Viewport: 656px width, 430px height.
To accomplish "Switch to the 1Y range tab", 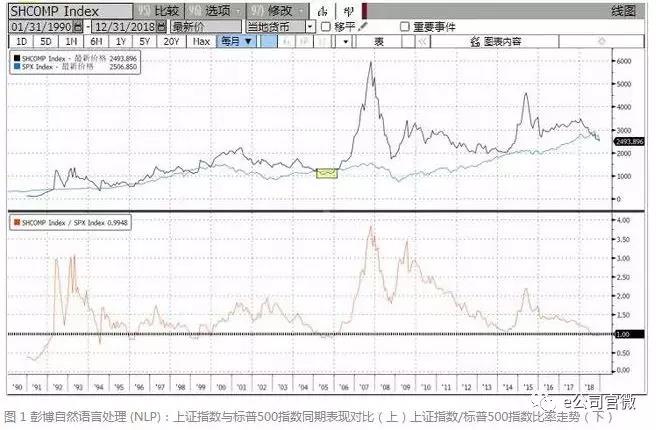I will pos(120,41).
